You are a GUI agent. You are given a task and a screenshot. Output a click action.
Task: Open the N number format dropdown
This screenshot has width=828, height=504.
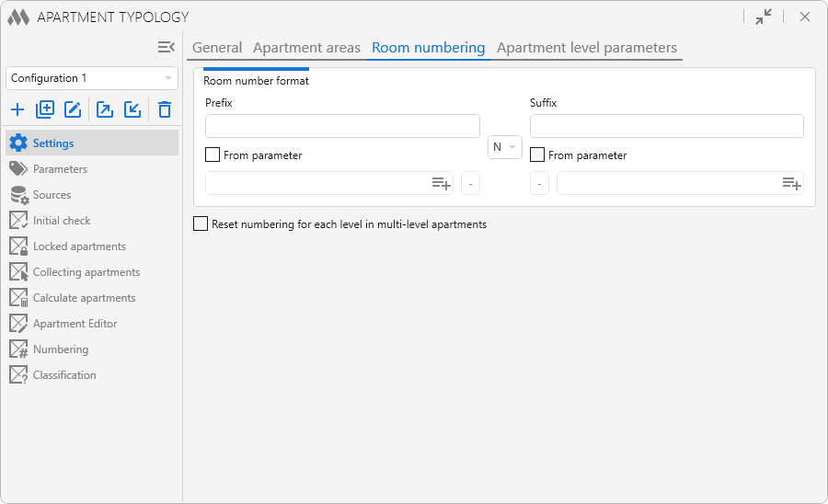[504, 147]
